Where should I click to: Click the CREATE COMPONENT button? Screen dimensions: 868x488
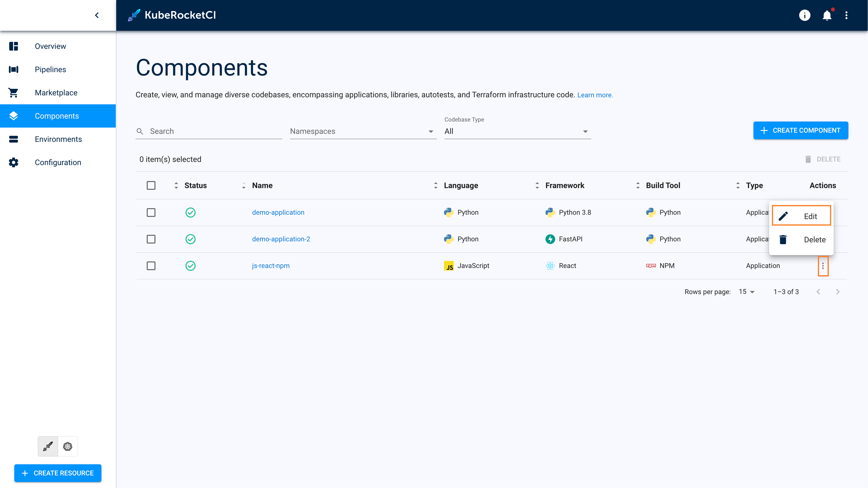point(801,130)
